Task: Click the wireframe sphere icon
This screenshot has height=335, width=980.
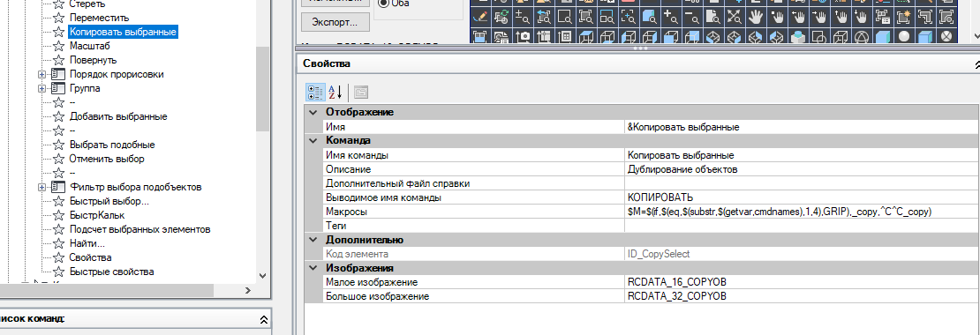Action: click(x=862, y=36)
